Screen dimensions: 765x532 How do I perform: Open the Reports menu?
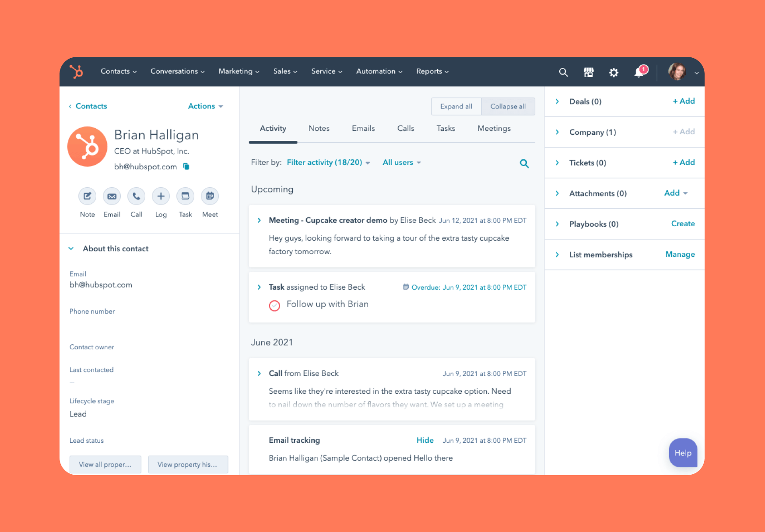click(432, 71)
